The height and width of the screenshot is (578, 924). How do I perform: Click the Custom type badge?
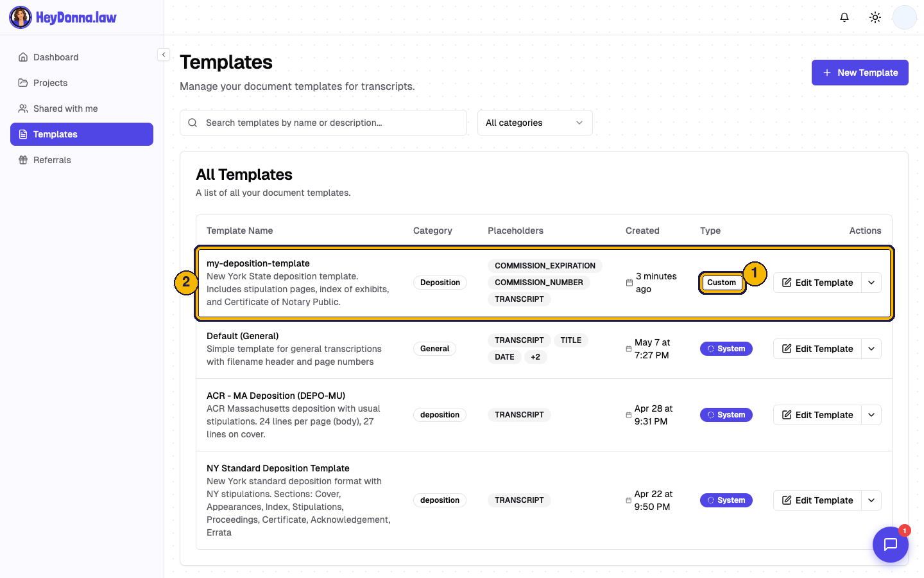tap(722, 283)
